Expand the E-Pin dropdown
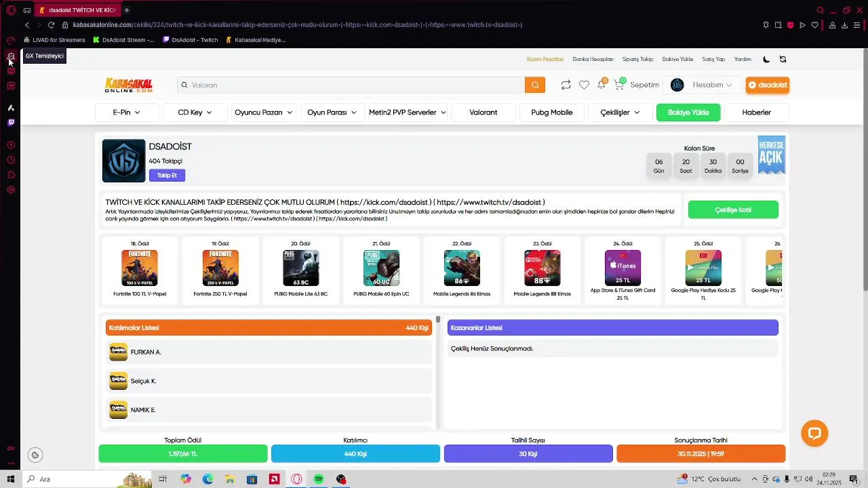 [127, 113]
